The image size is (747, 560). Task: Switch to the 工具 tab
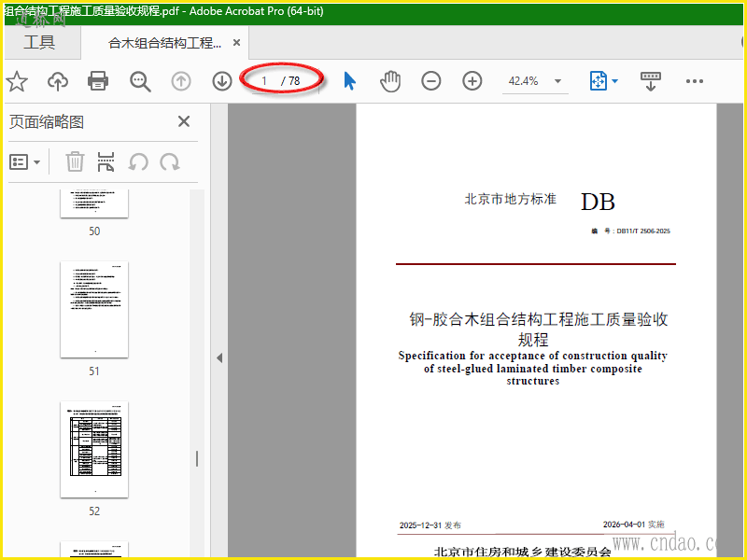tap(39, 42)
